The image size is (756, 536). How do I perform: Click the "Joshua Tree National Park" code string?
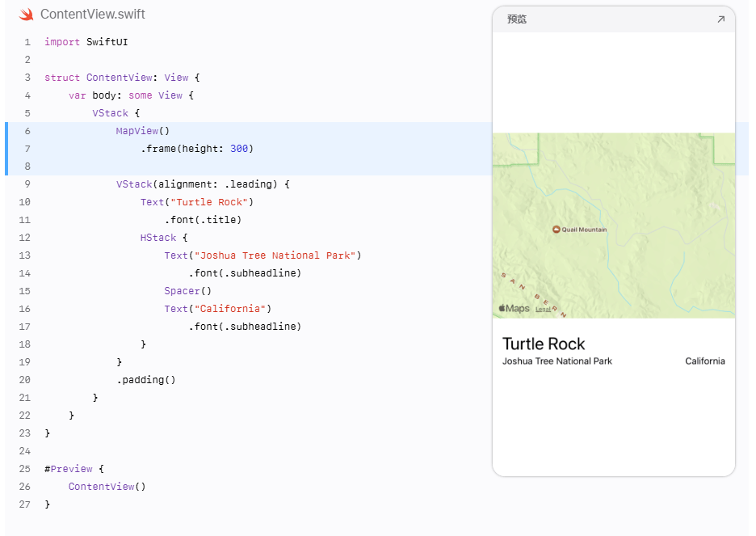coord(275,255)
